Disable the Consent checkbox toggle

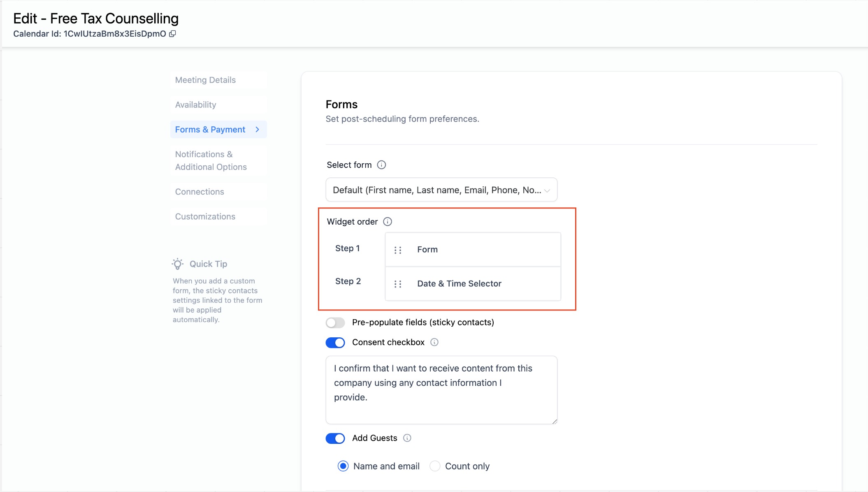pyautogui.click(x=335, y=343)
